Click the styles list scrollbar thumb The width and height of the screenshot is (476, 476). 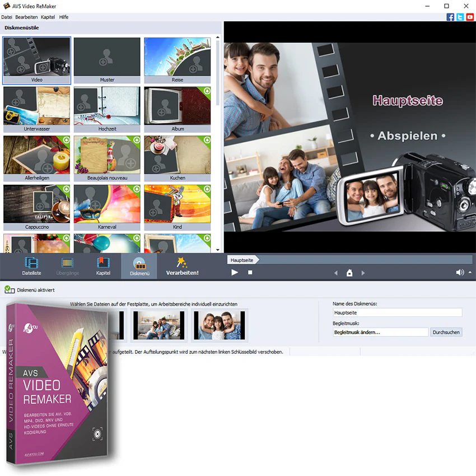[218, 73]
